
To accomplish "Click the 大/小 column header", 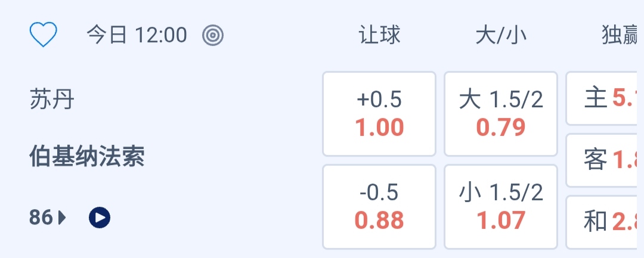I will [501, 35].
